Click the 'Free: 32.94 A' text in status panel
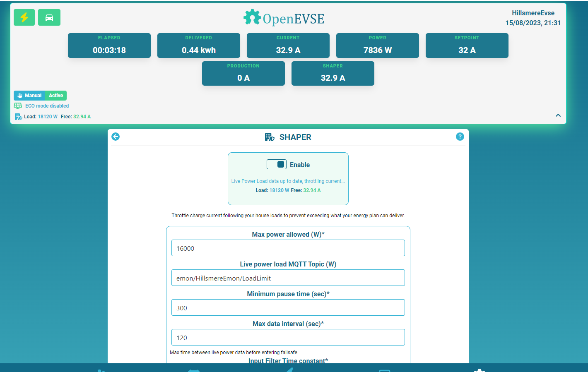Image resolution: width=588 pixels, height=372 pixels. (76, 117)
